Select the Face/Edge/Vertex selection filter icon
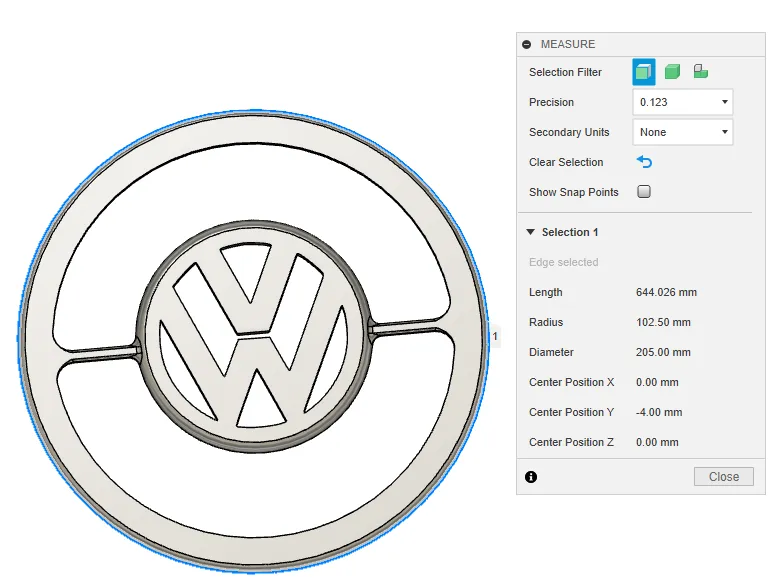The height and width of the screenshot is (582, 777). (x=643, y=72)
